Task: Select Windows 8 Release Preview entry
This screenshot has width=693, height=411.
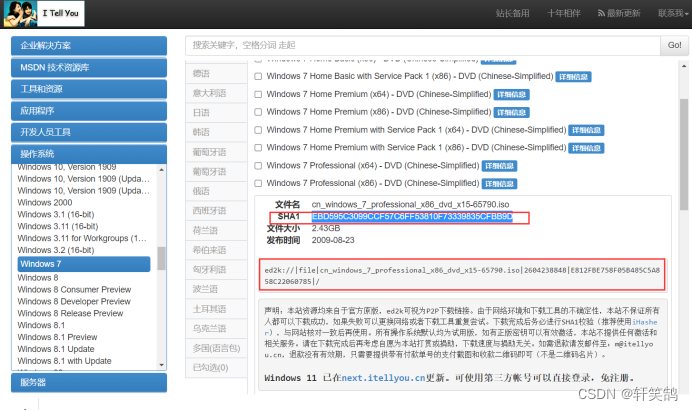Action: click(x=70, y=313)
